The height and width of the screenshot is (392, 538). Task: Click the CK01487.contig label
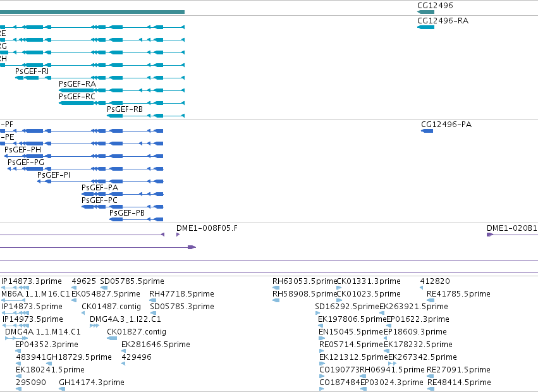(x=111, y=307)
